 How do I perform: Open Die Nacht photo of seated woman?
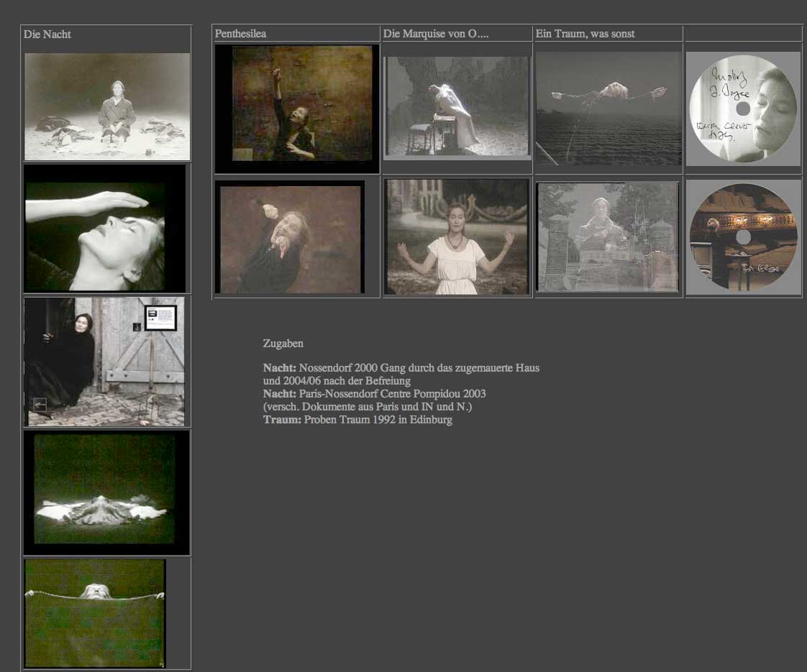107,106
